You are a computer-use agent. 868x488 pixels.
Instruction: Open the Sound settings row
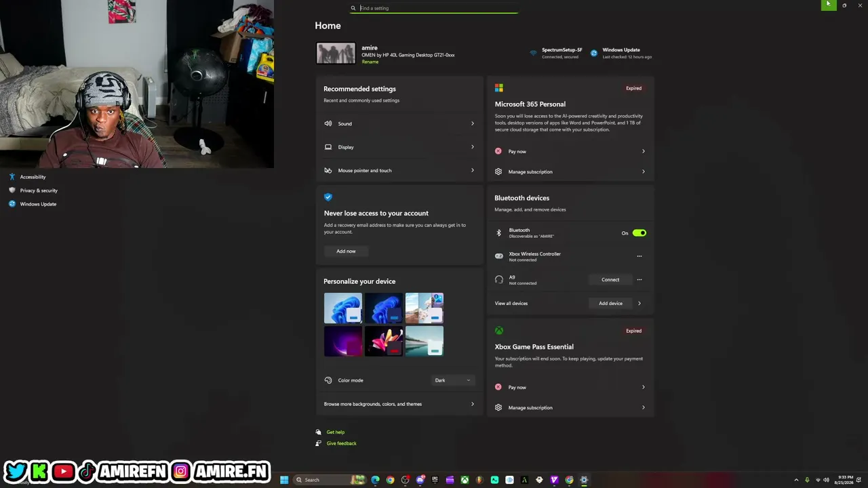pyautogui.click(x=399, y=123)
